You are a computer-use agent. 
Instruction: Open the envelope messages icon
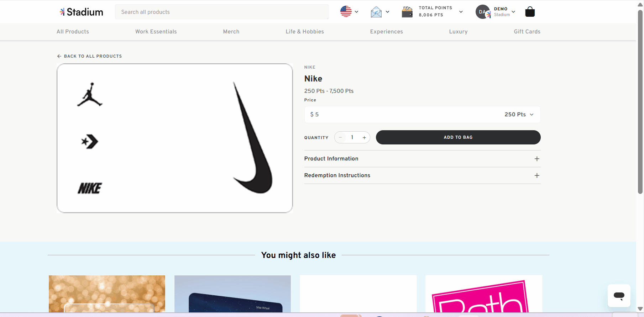[x=376, y=12]
